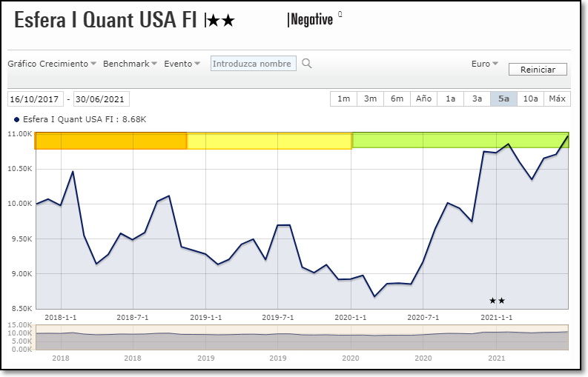The image size is (588, 377).
Task: Edit the start date 16/10/2017 field
Action: 36,99
